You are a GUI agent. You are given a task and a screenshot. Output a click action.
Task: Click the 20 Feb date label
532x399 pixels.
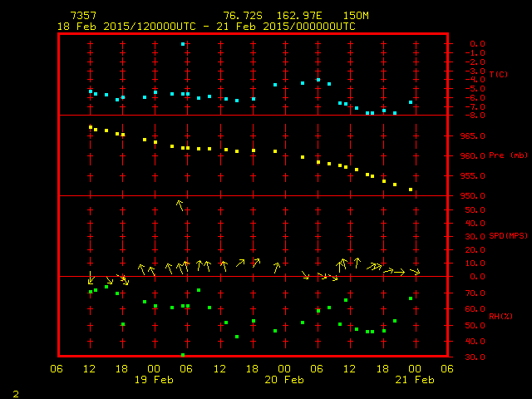pos(284,379)
